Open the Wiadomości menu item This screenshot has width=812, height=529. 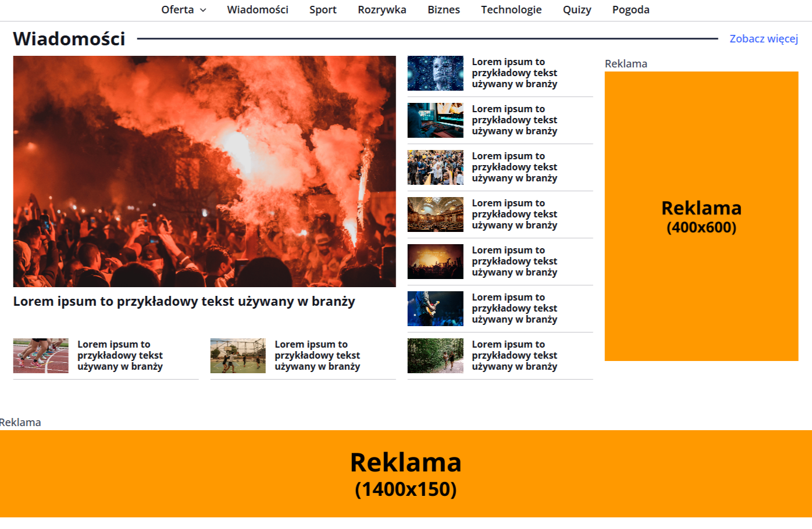coord(257,10)
